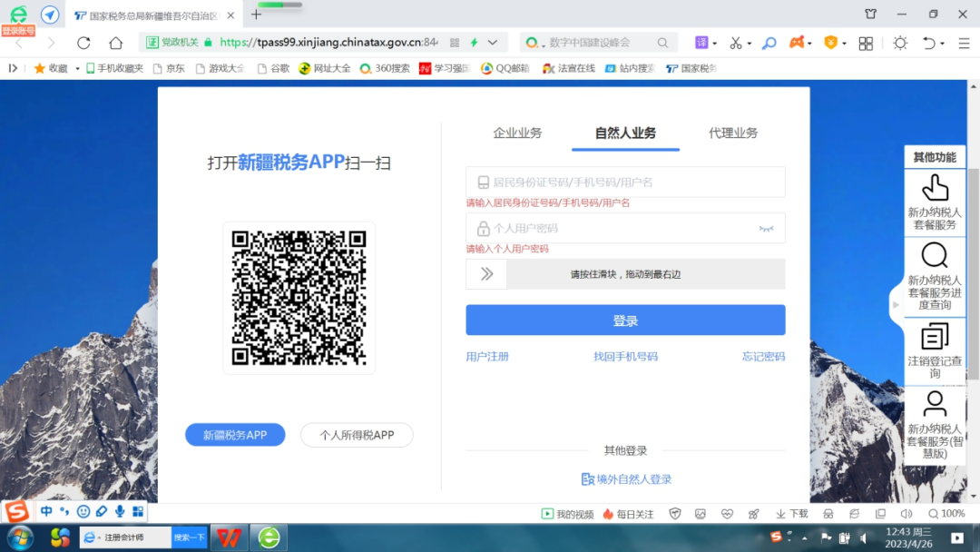This screenshot has width=980, height=552.
Task: Click the game controller icon
Action: pos(797,43)
